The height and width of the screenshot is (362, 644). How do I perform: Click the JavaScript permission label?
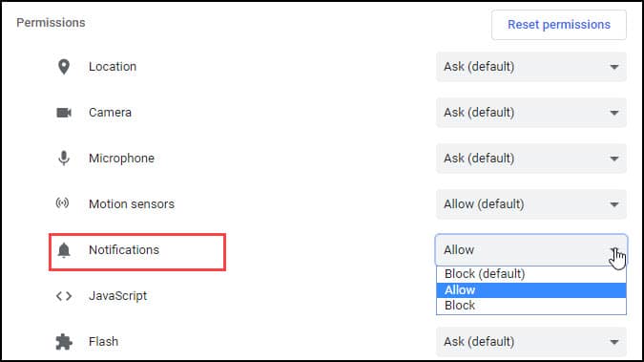click(x=118, y=296)
